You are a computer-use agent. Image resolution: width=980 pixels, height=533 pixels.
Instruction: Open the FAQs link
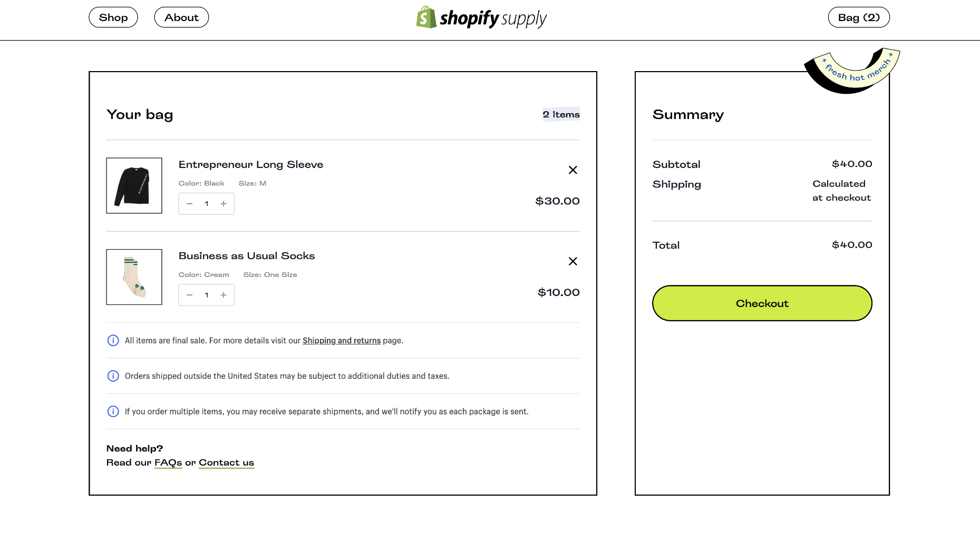pyautogui.click(x=168, y=462)
